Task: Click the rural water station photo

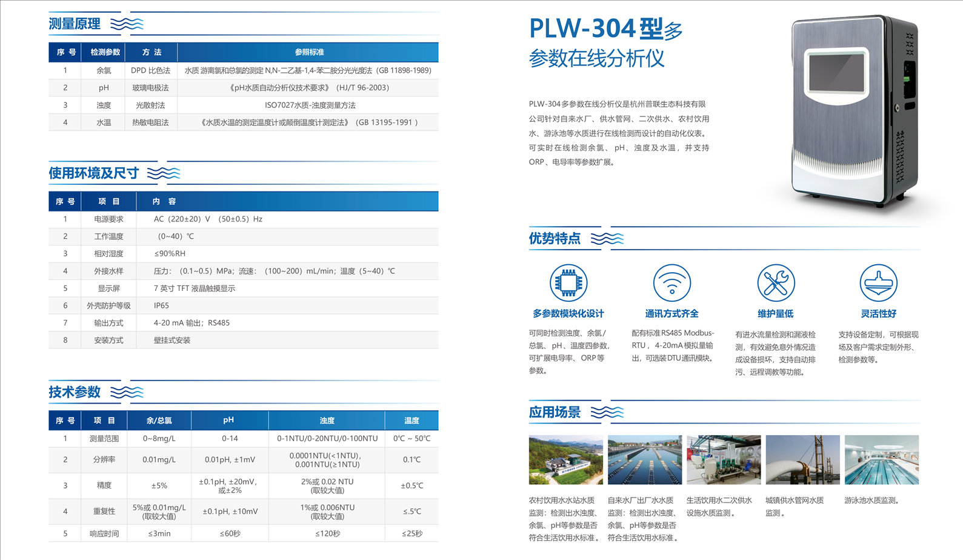Action: 566,459
